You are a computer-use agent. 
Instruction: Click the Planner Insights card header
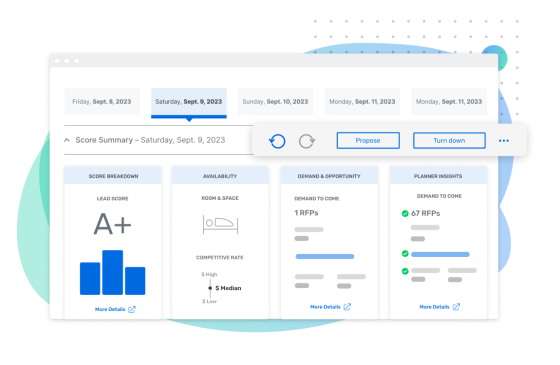click(438, 176)
